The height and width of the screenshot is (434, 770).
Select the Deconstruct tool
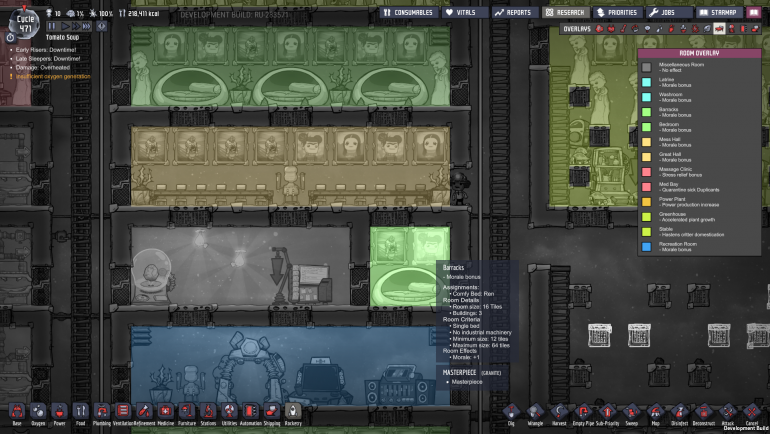click(x=703, y=411)
